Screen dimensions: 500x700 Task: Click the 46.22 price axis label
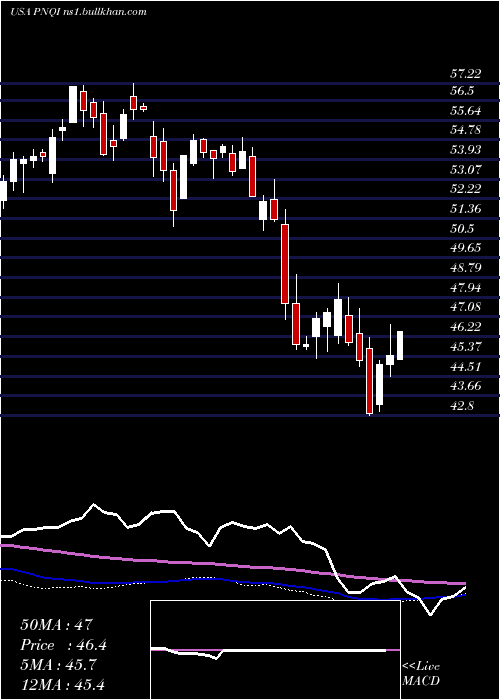(465, 327)
